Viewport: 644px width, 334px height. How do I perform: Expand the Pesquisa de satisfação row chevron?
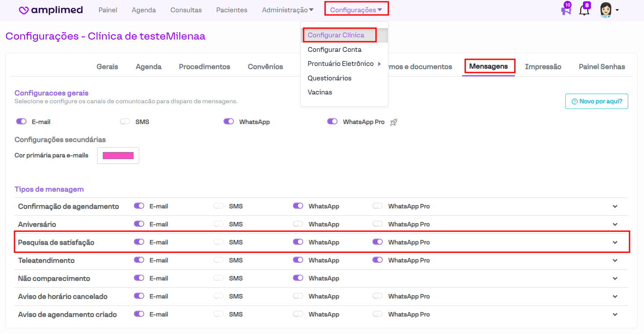615,243
